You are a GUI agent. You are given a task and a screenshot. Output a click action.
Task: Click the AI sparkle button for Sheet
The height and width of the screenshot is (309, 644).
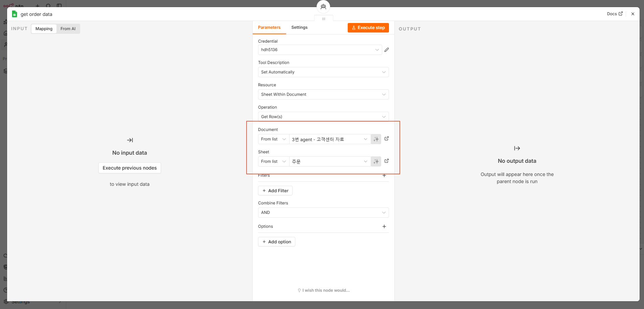coord(376,161)
